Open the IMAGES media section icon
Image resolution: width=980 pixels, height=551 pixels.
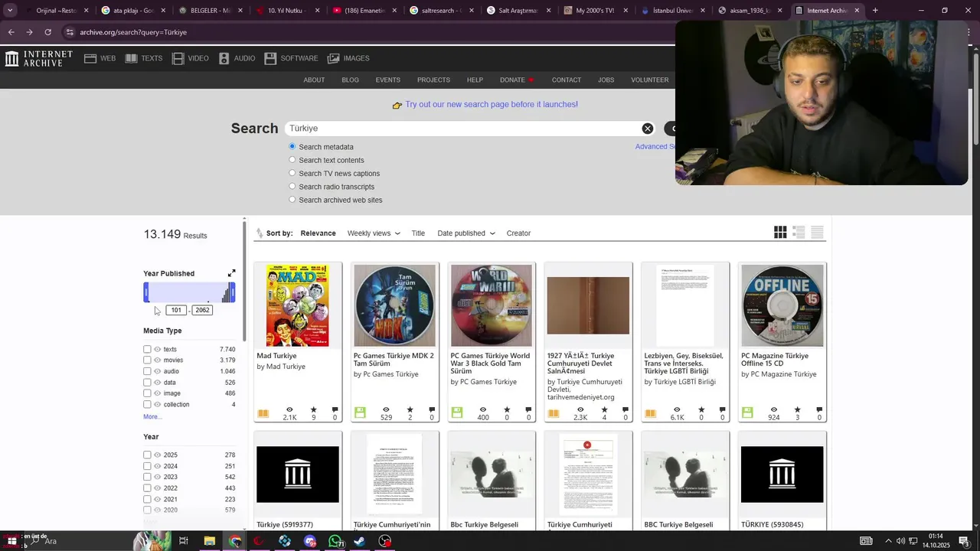pos(333,58)
